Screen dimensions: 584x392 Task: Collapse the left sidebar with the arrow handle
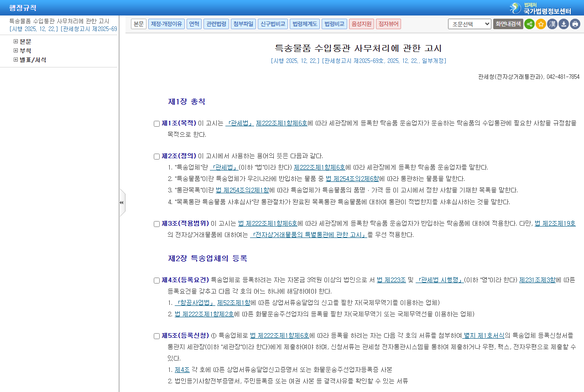coord(122,202)
